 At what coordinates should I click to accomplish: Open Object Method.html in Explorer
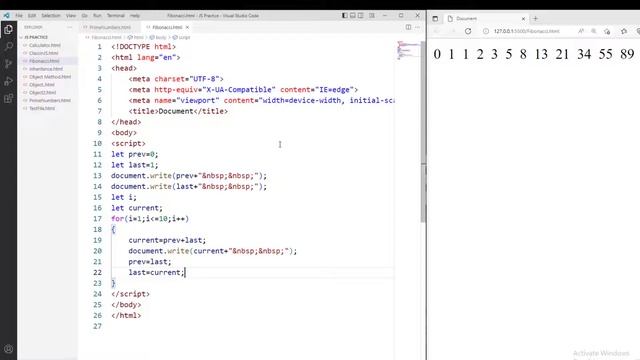tap(50, 77)
